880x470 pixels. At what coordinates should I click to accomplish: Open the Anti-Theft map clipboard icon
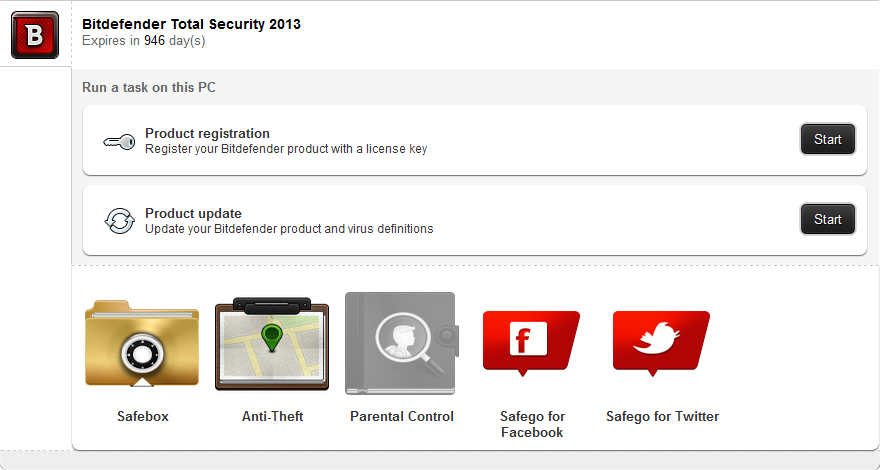click(x=272, y=343)
